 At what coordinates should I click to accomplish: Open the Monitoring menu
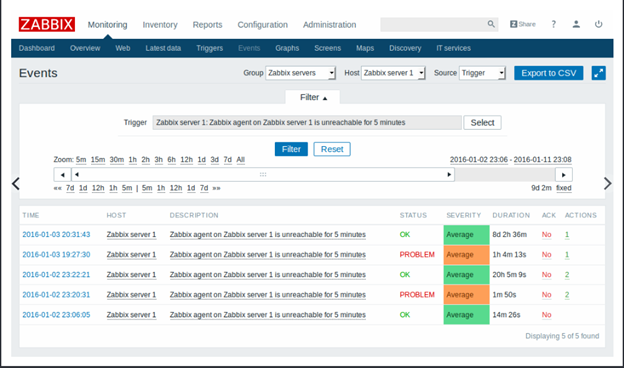tap(107, 25)
